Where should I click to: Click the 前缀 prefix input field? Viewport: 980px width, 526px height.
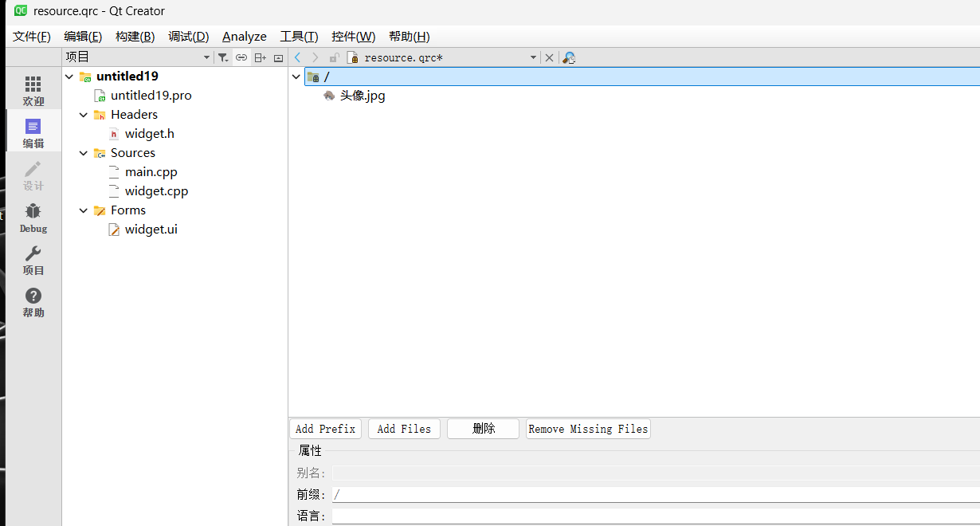(656, 495)
